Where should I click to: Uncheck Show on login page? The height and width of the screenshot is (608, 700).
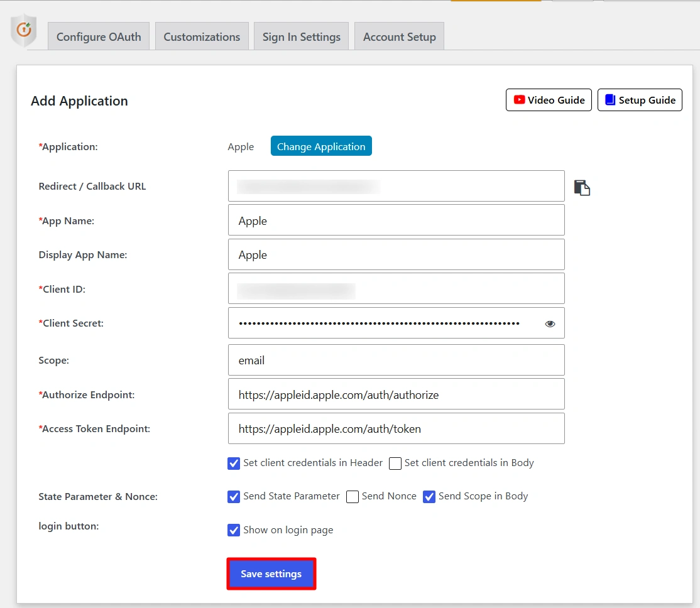coord(234,530)
